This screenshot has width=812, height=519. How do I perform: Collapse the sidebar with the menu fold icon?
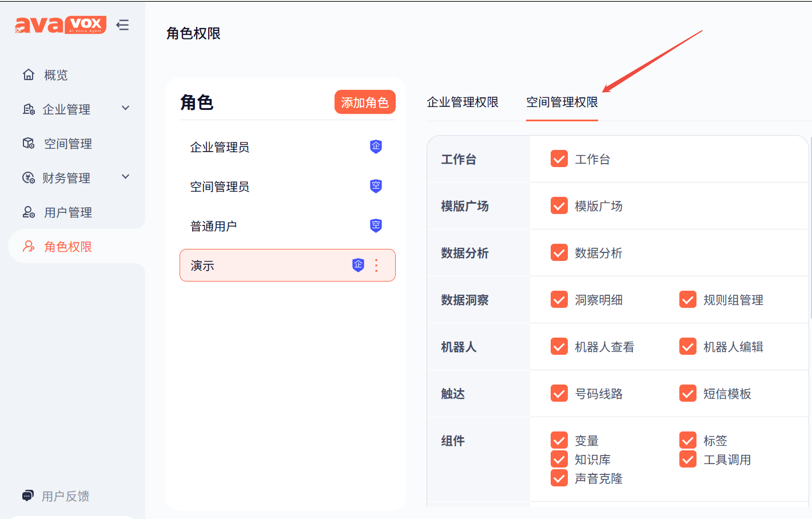[122, 25]
